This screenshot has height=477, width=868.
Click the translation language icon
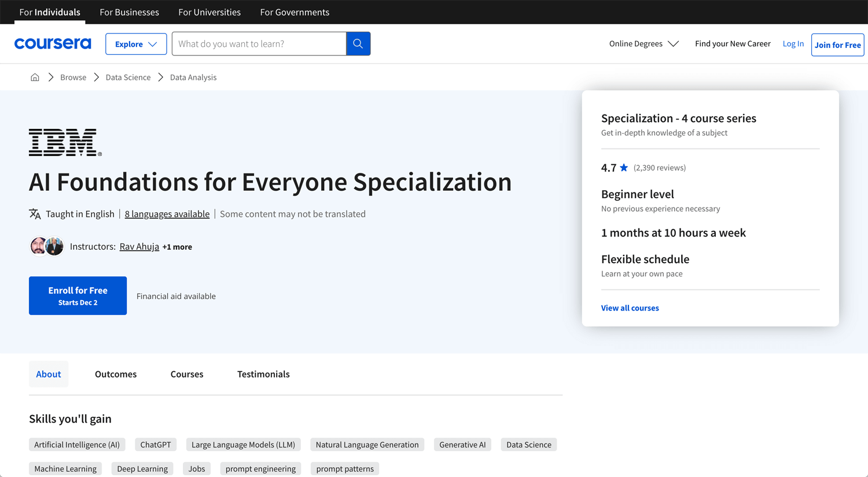[x=35, y=214]
